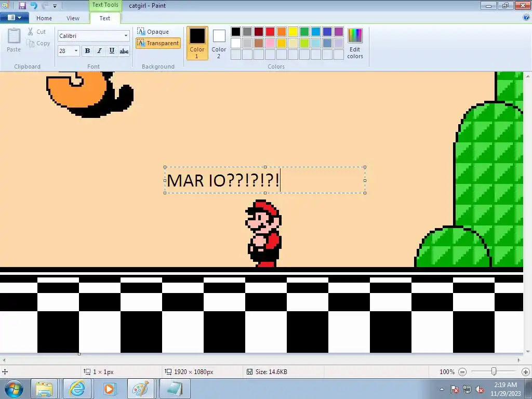532x399 pixels.
Task: Click the Undo arrow in title bar
Action: [34, 5]
